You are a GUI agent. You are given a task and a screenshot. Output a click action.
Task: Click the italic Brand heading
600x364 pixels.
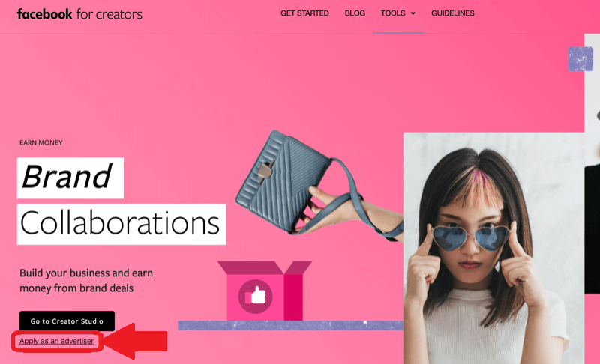click(x=70, y=178)
